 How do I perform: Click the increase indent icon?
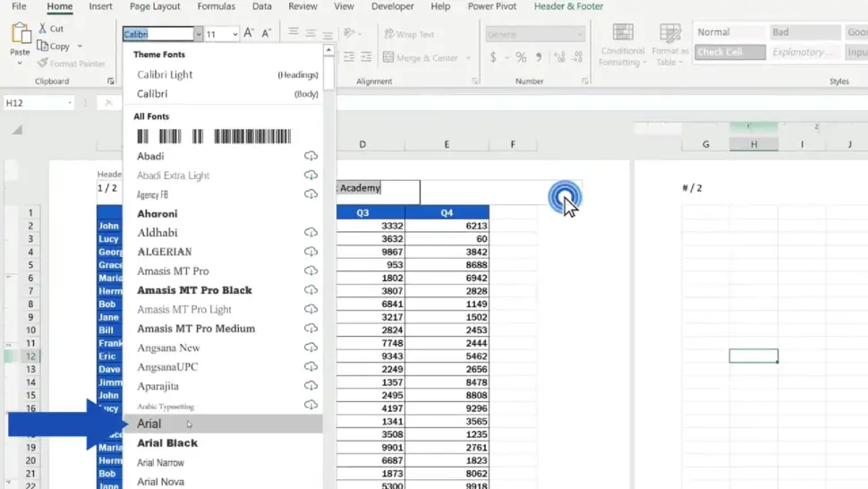click(x=367, y=57)
